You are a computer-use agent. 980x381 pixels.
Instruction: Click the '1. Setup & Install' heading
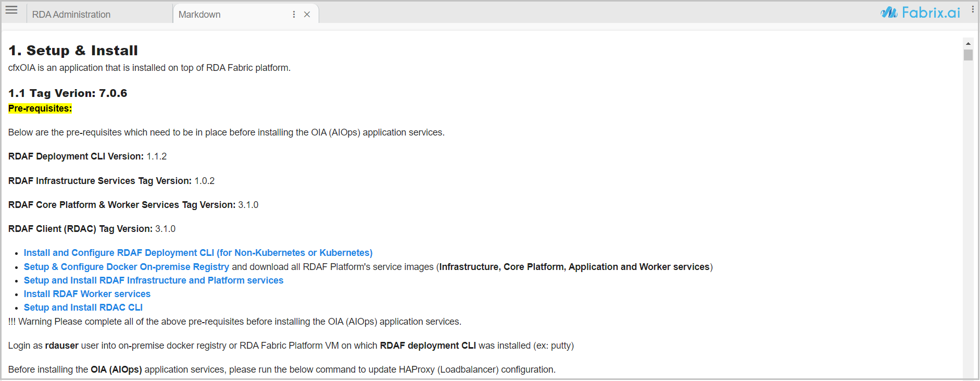pyautogui.click(x=73, y=51)
